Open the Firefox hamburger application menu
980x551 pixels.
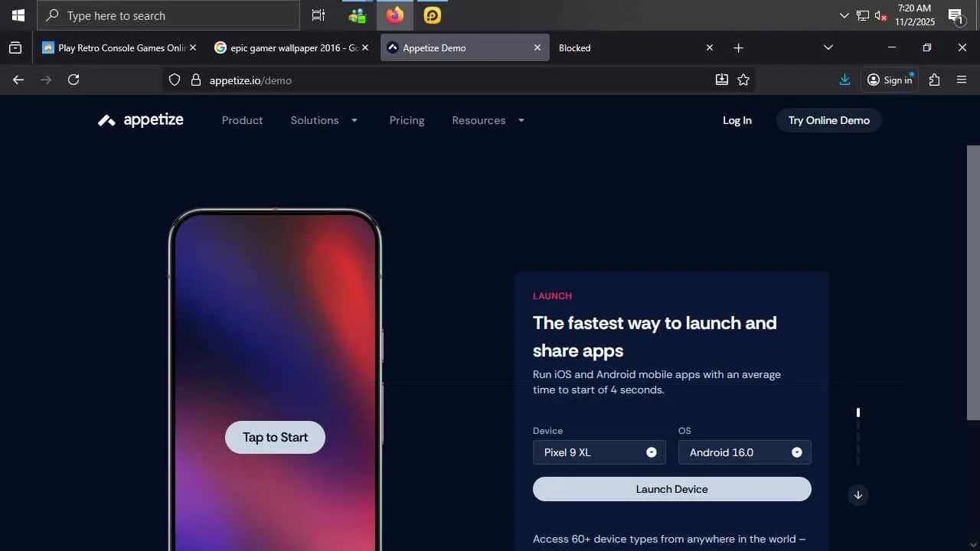962,80
